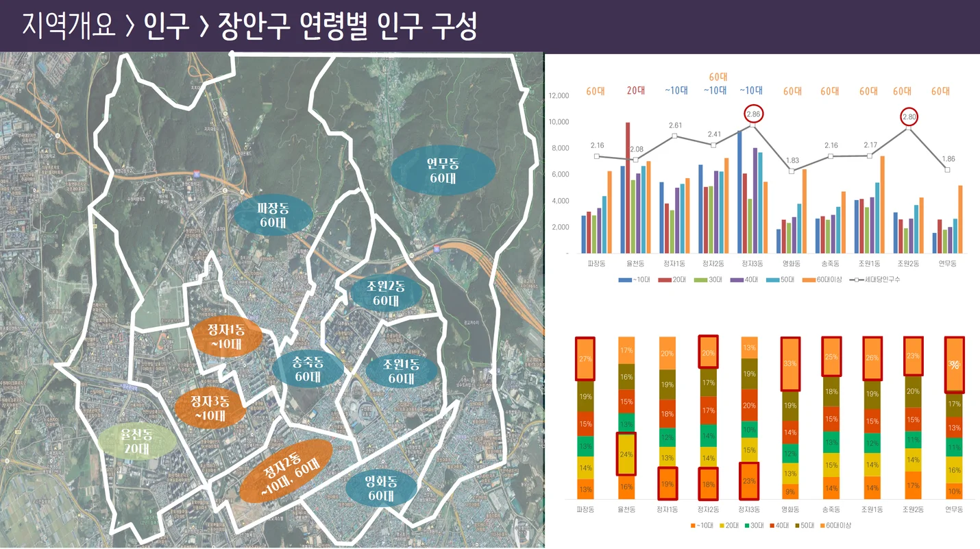Click the 조원2동 axis label under the stacked chart
Image resolution: width=980 pixels, height=549 pixels.
click(914, 509)
